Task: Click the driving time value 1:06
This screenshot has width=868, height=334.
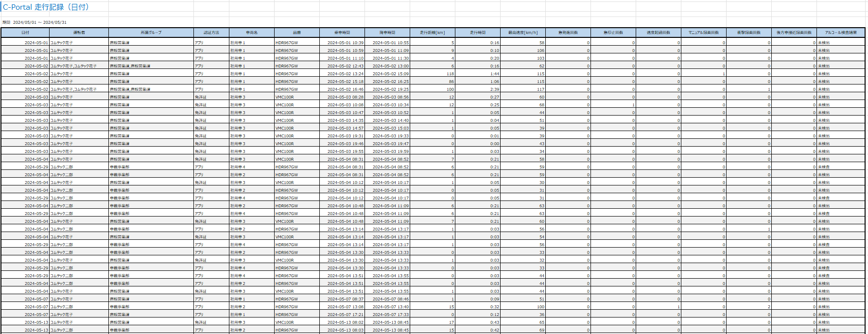Action: click(x=495, y=82)
